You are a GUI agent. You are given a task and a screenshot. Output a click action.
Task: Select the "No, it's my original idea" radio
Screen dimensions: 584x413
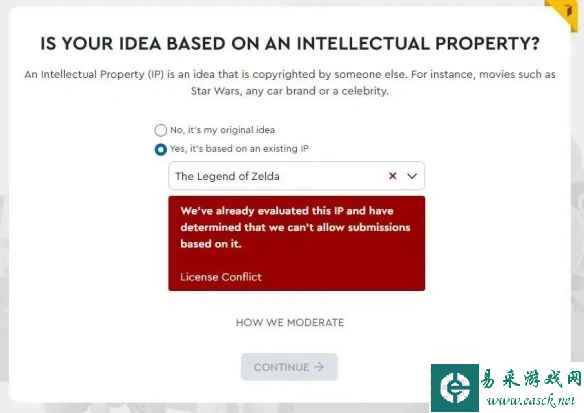[161, 130]
